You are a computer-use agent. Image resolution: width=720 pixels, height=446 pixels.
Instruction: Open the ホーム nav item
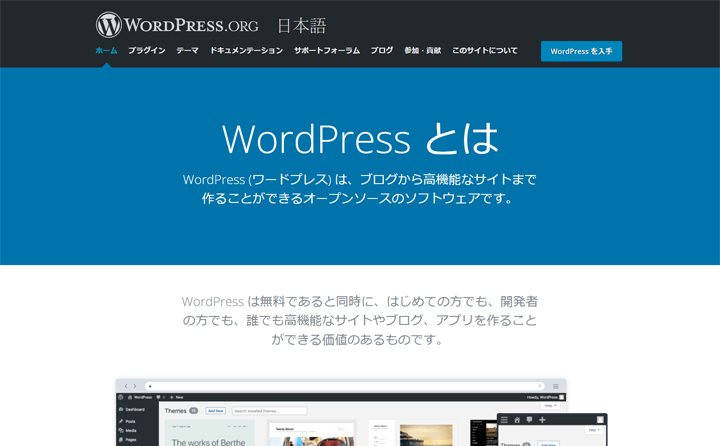click(106, 51)
